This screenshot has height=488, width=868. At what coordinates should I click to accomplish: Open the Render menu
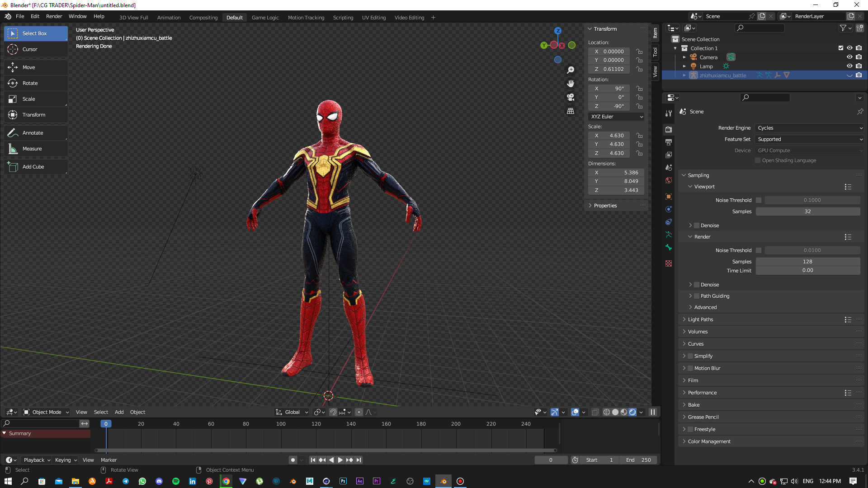tap(54, 16)
